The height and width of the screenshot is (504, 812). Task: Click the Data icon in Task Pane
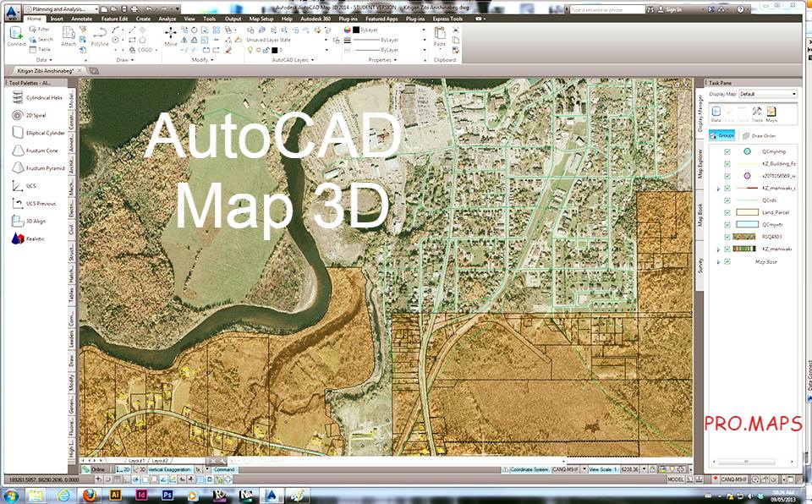coord(716,113)
